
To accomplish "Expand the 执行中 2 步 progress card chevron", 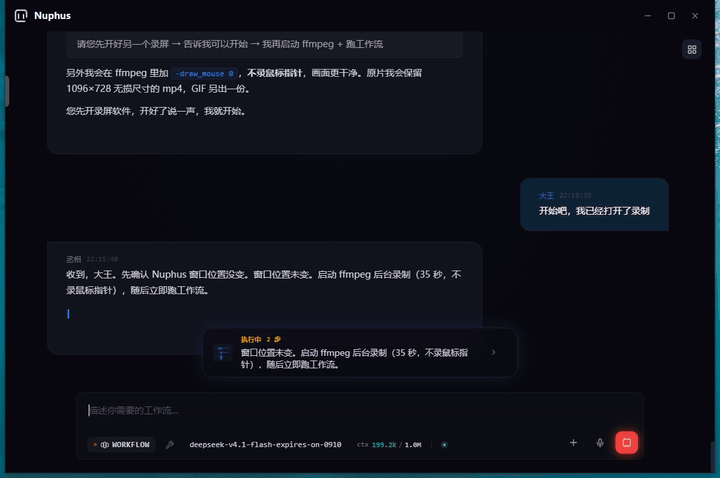I will point(493,353).
